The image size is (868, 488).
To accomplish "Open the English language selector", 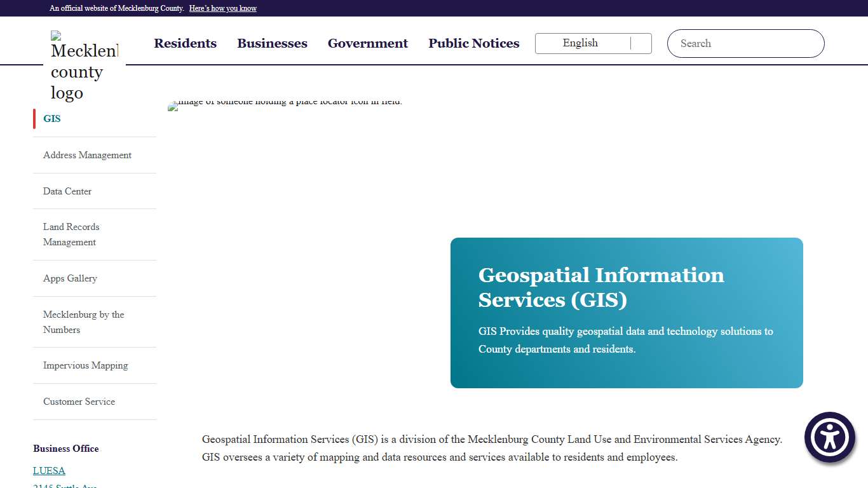I will coord(580,43).
